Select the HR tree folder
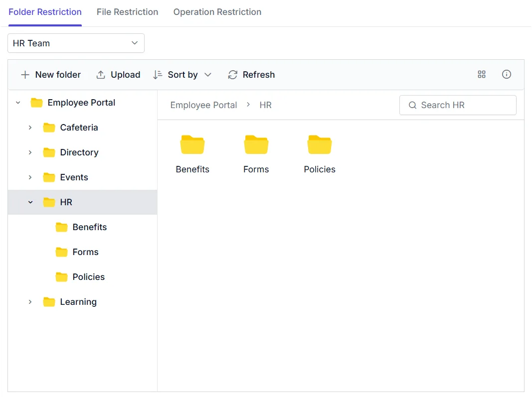532x397 pixels. point(82,202)
